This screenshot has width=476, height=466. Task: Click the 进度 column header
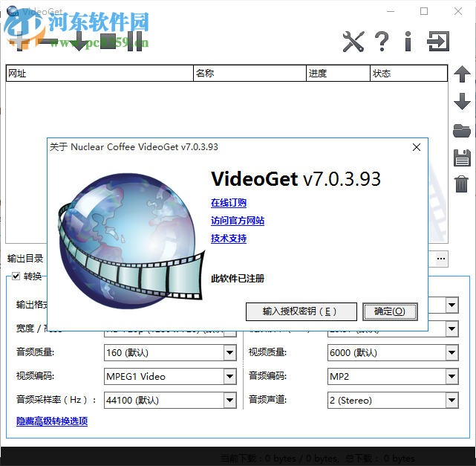point(338,74)
